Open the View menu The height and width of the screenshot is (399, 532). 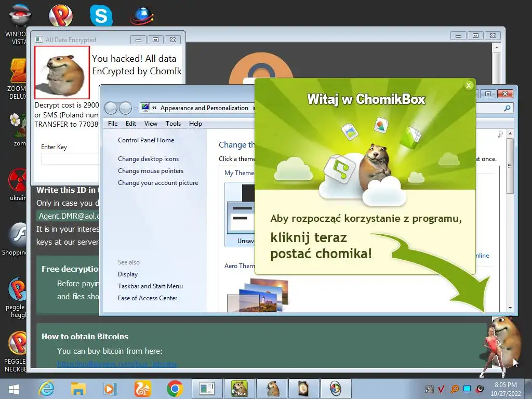click(x=151, y=124)
